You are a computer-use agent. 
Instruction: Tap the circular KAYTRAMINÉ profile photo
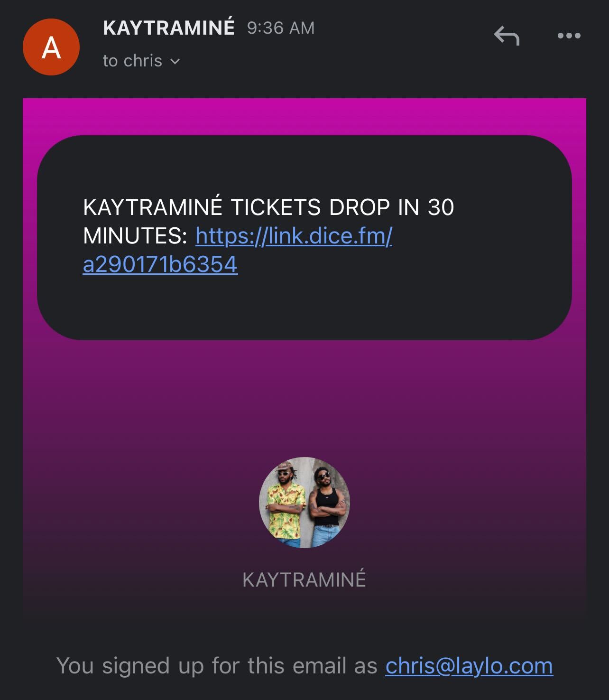pos(304,503)
